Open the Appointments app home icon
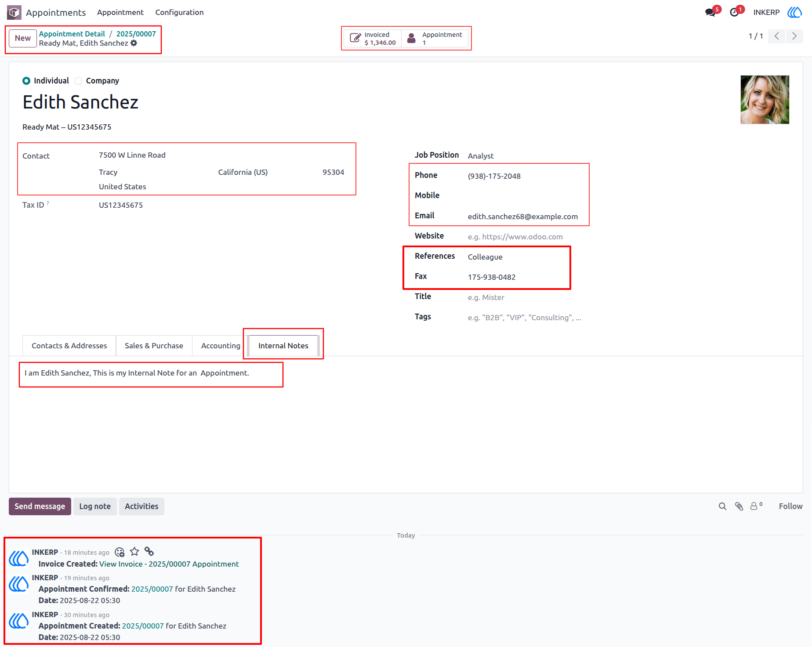 (x=14, y=12)
